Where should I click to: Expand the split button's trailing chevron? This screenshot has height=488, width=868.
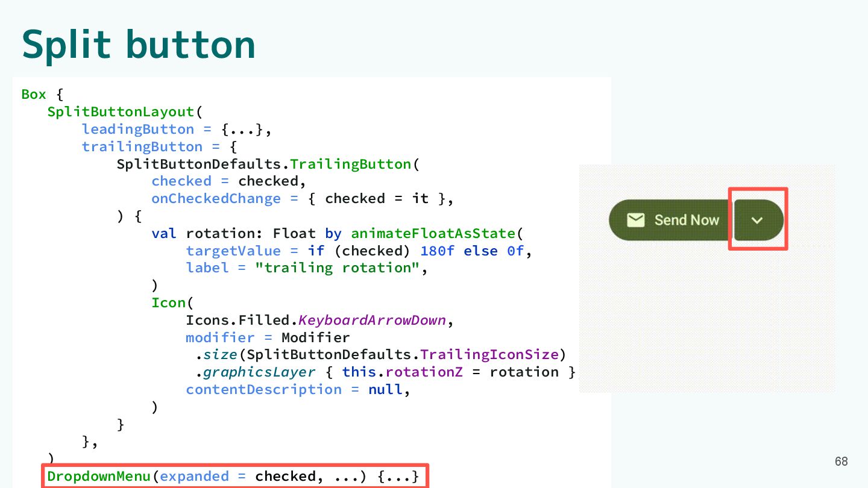point(758,221)
